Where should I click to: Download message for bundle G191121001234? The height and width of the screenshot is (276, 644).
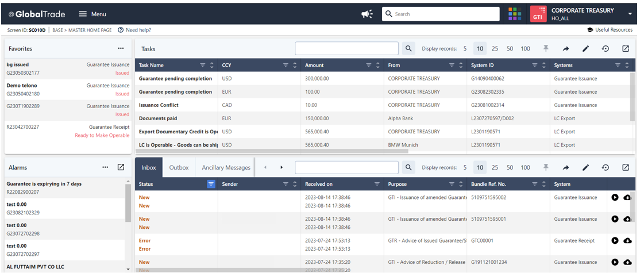[x=627, y=262]
